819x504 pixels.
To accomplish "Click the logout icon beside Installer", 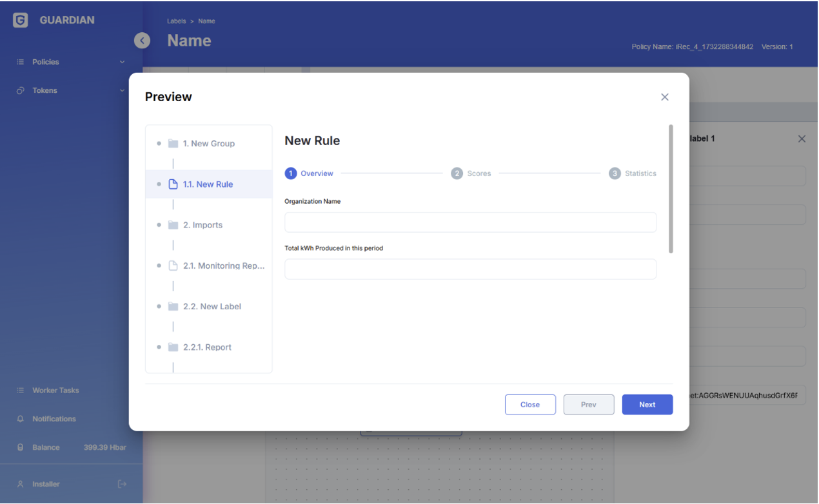I will click(x=123, y=484).
